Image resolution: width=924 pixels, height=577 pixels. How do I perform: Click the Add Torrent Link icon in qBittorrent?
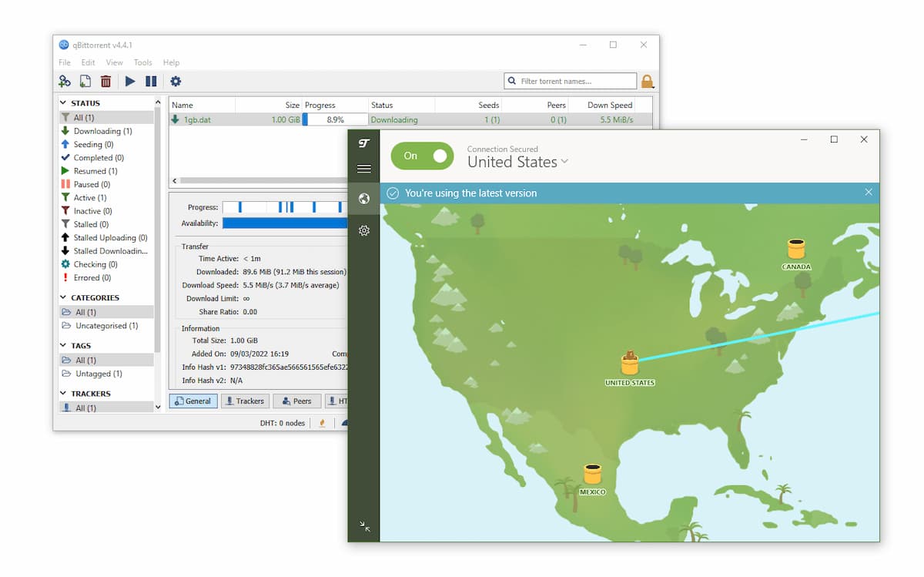click(65, 81)
